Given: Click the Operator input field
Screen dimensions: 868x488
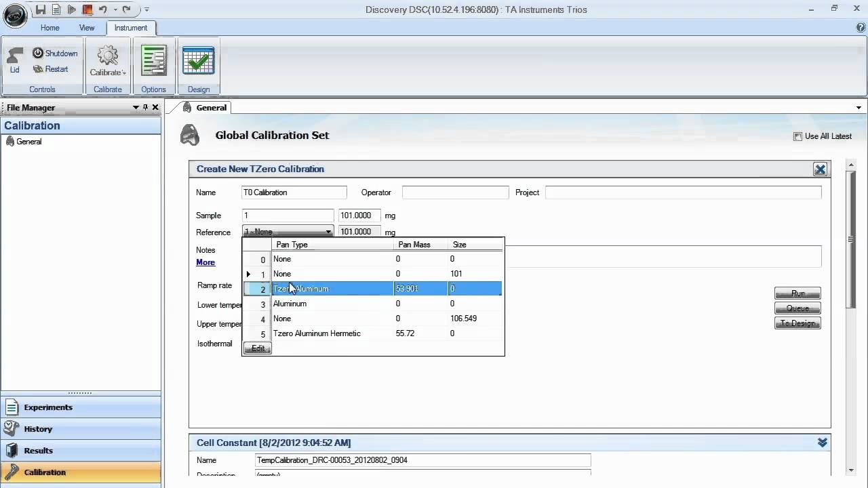Looking at the screenshot, I should pyautogui.click(x=455, y=192).
